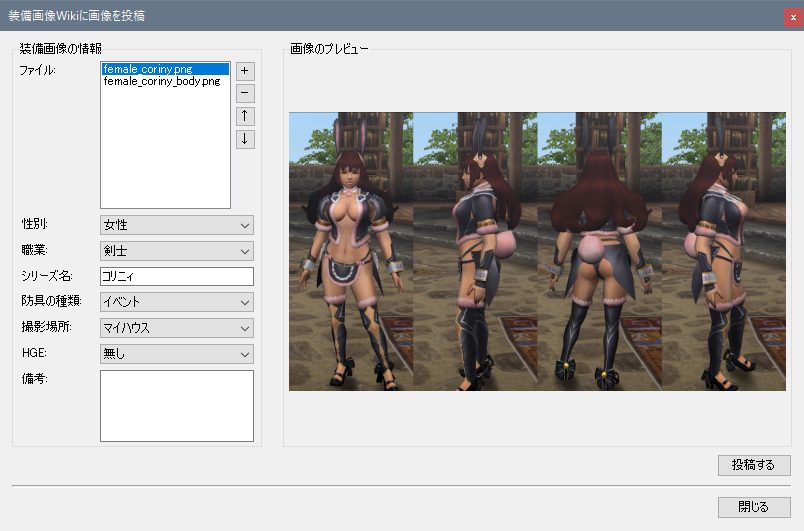Remove selected file with minus button
This screenshot has width=804, height=531.
(x=245, y=93)
